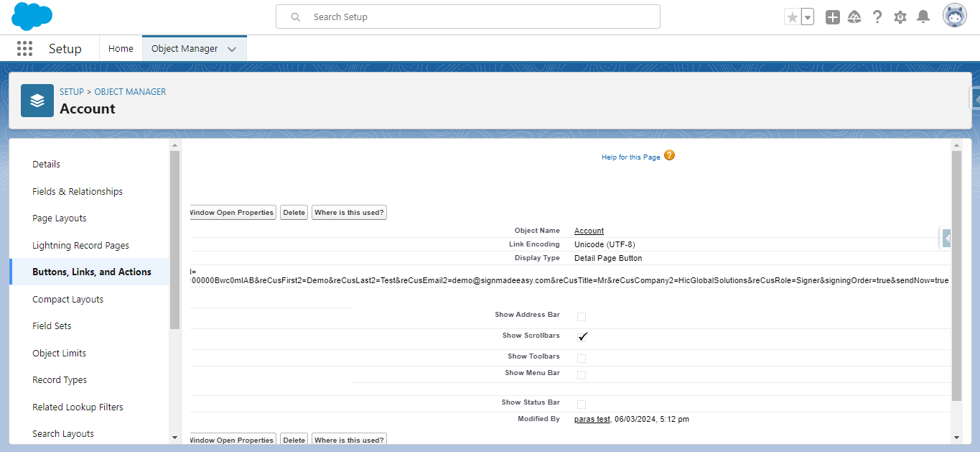Open the Setup gear icon
Viewport: 980px width, 452px height.
coord(900,17)
